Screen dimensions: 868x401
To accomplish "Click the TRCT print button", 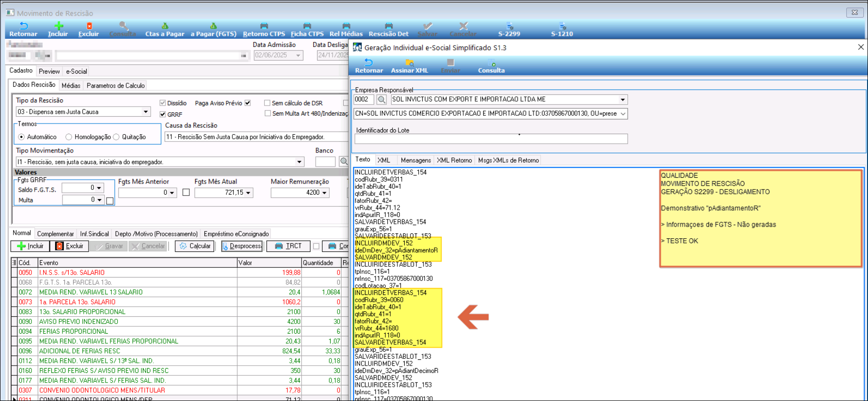I will tap(288, 246).
